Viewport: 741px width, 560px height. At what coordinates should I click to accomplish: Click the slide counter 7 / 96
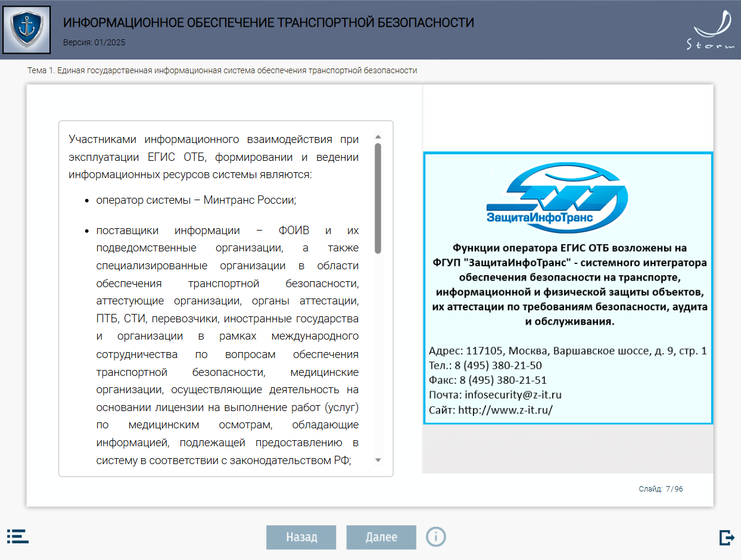click(x=661, y=489)
